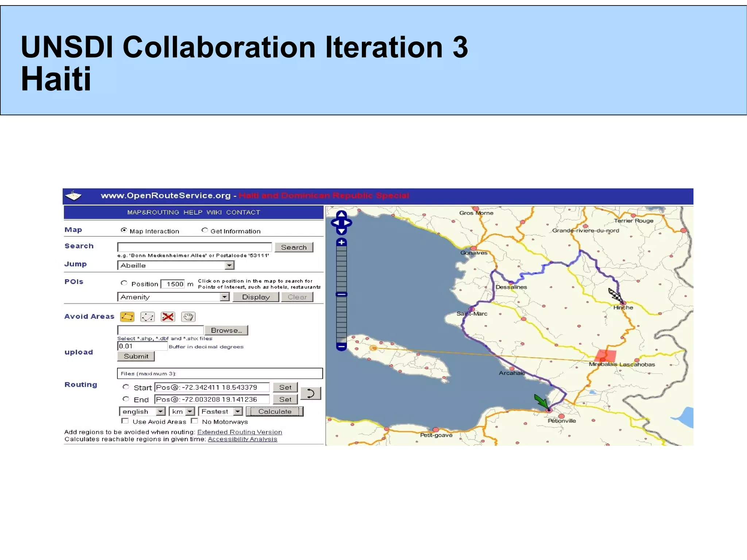
Task: Pan the map left
Action: click(335, 223)
